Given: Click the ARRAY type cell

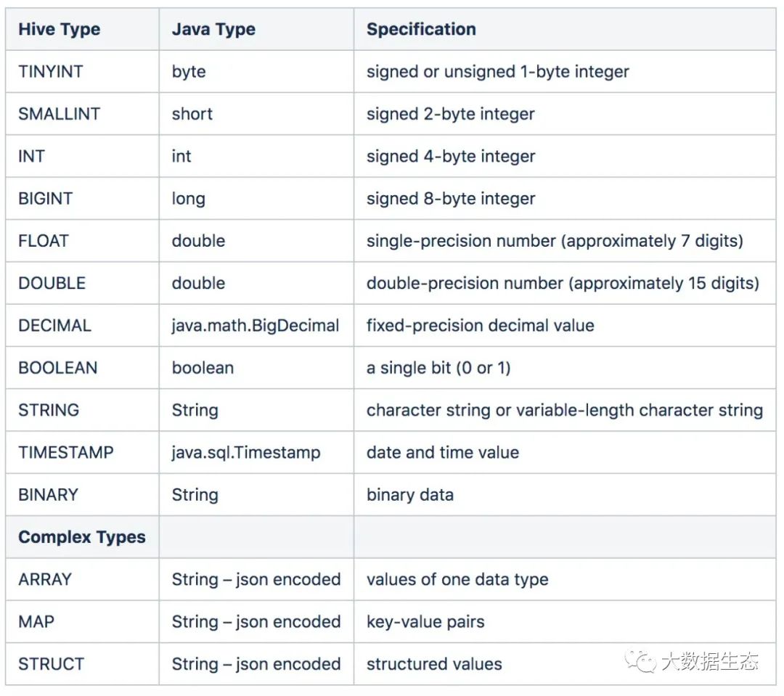Looking at the screenshot, I should 45,580.
